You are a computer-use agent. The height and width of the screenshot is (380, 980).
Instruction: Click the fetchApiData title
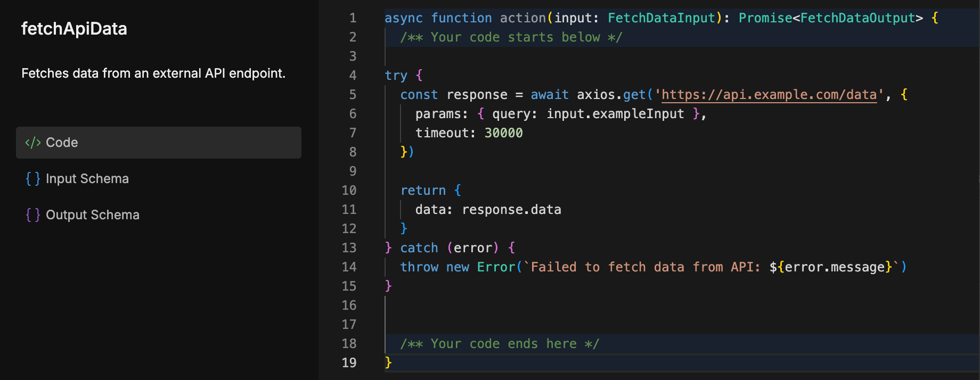tap(74, 29)
